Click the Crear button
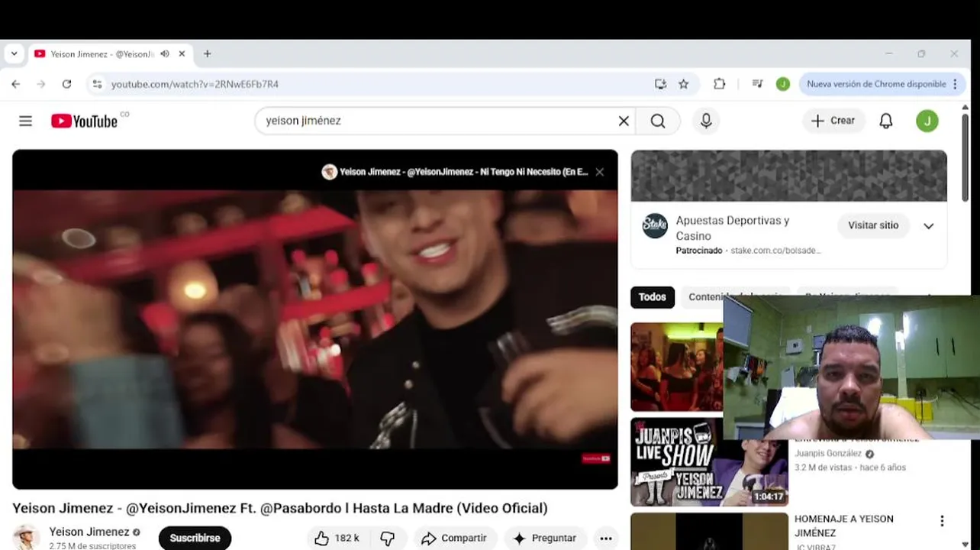The image size is (980, 550). (x=833, y=121)
